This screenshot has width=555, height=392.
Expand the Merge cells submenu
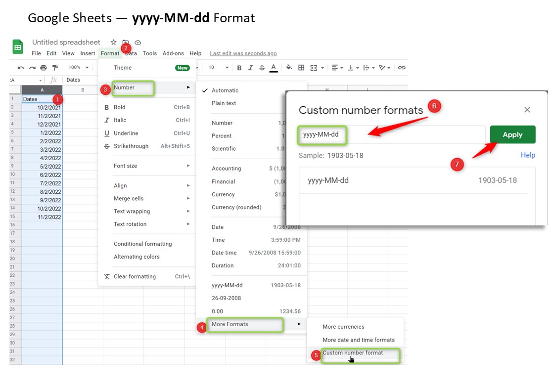pos(147,198)
